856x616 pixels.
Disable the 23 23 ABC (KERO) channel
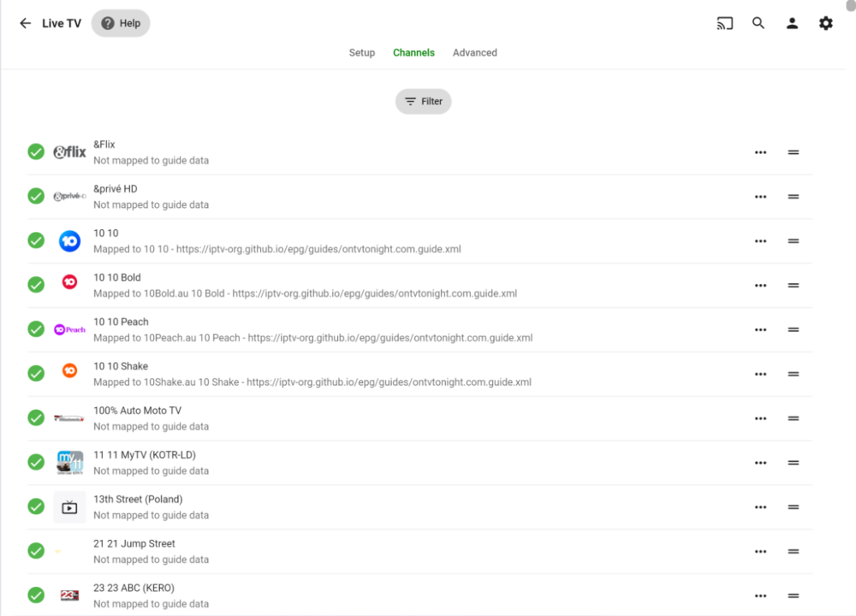pos(35,595)
